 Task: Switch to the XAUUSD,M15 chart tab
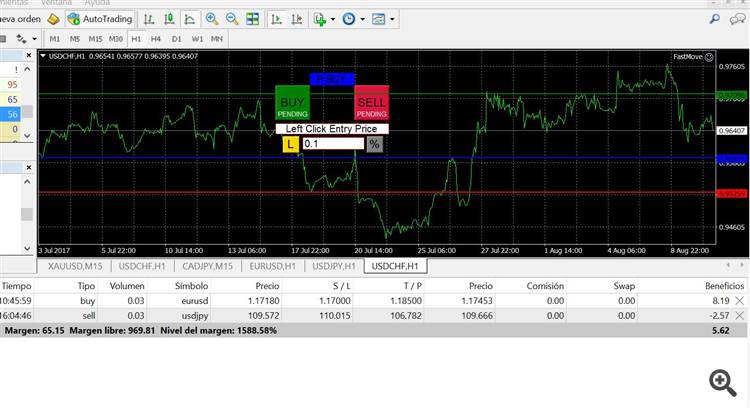(75, 266)
